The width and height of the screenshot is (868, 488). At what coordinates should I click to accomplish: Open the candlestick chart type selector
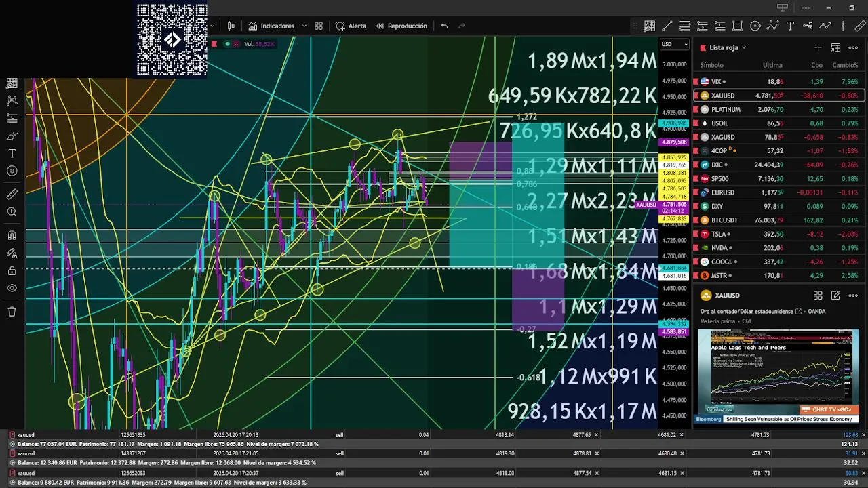tap(231, 26)
